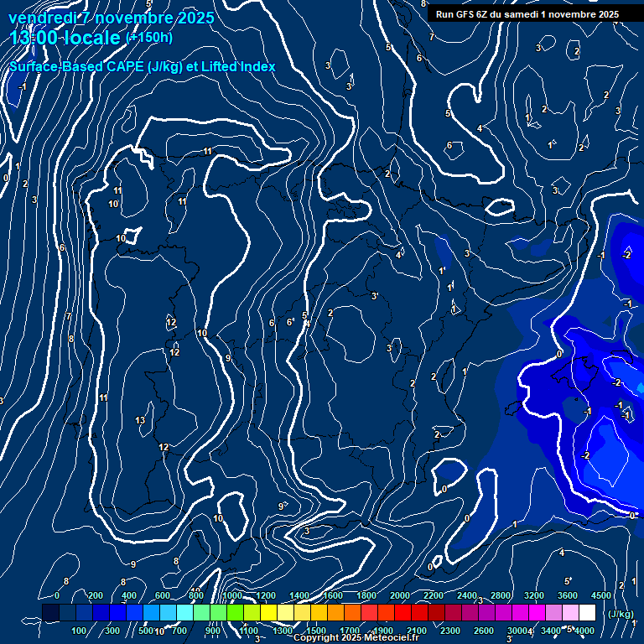Select the mint green swatch between 800 and 900
The height and width of the screenshot is (644, 644).
point(201,612)
